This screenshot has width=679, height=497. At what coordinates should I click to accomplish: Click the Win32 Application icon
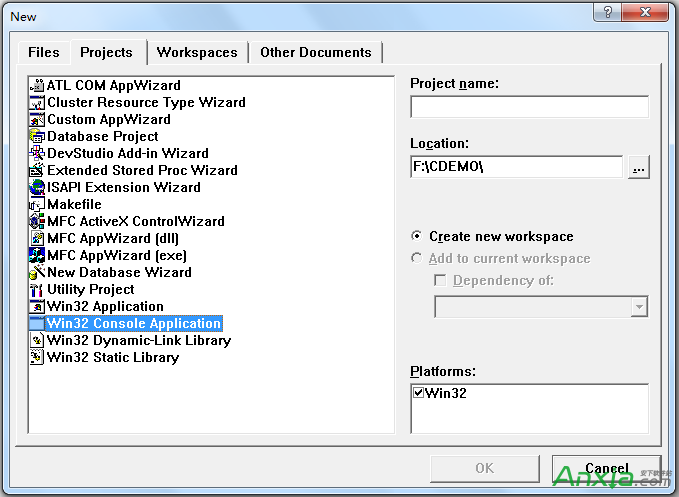click(37, 306)
